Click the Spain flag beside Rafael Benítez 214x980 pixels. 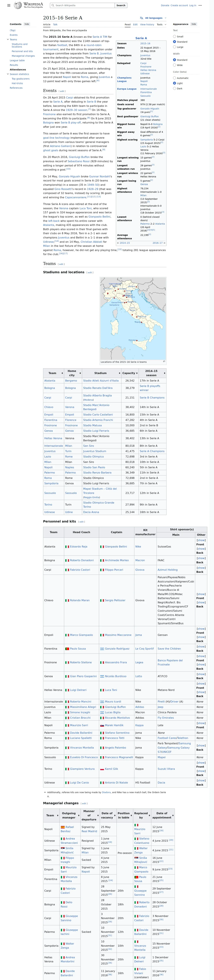63,827
